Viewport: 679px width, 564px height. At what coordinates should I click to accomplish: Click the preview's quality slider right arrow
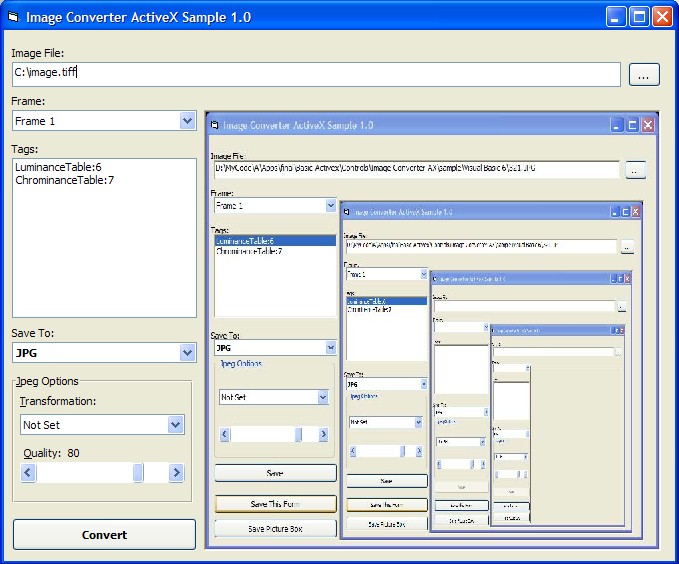click(323, 434)
